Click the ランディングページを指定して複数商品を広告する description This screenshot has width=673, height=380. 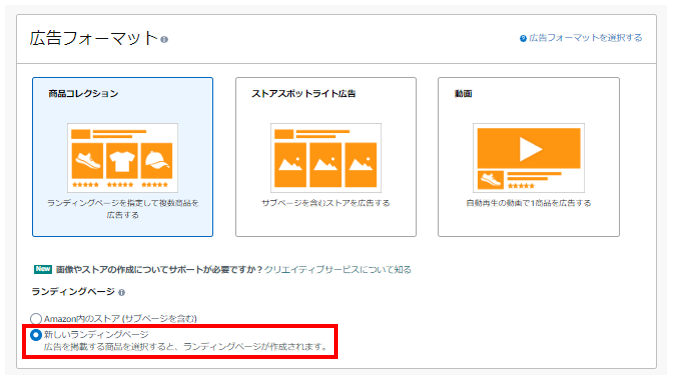pos(122,209)
